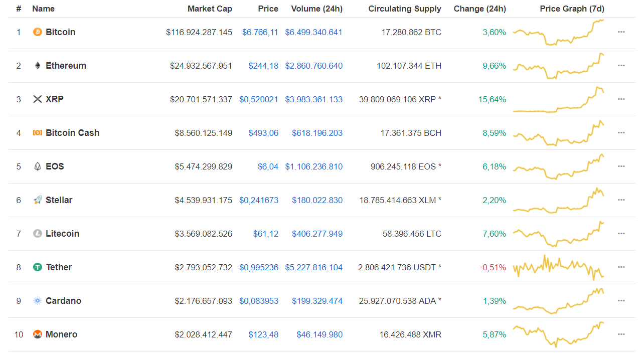The width and height of the screenshot is (644, 354).
Task: Open more options menu for Bitcoin row
Action: pyautogui.click(x=621, y=32)
